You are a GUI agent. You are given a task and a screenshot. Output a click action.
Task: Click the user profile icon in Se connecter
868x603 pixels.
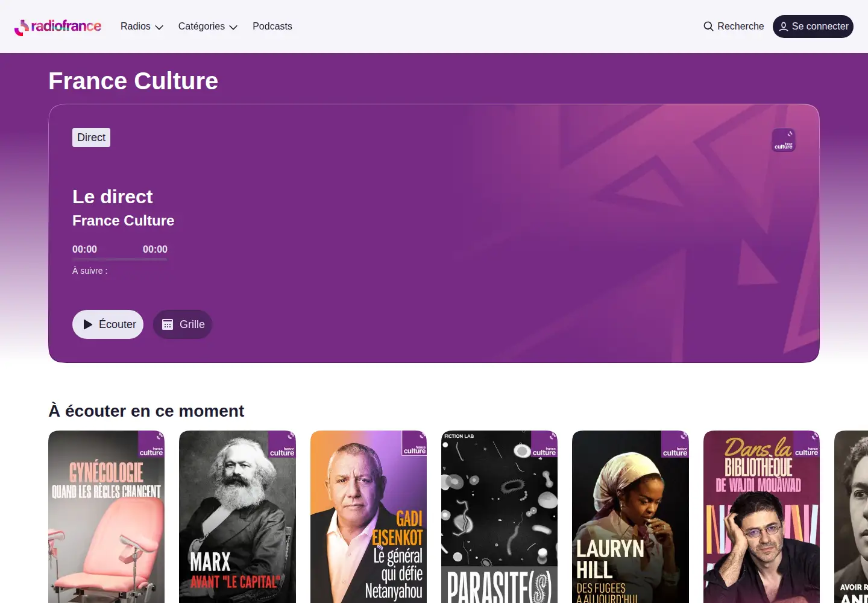pyautogui.click(x=784, y=27)
